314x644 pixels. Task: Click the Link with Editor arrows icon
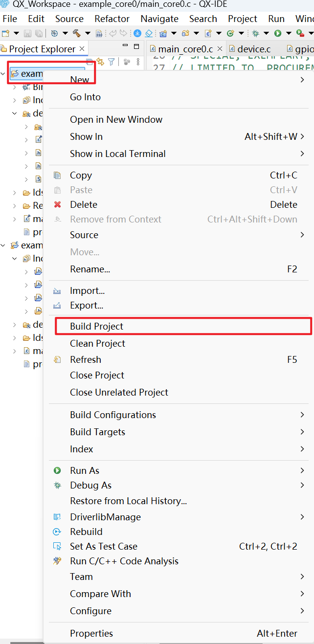pos(100,62)
